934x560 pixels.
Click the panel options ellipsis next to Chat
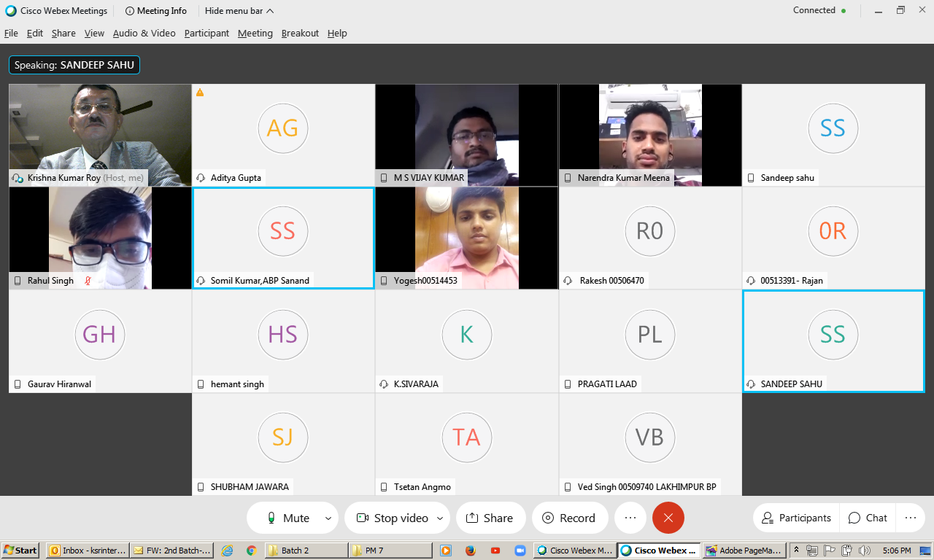pyautogui.click(x=910, y=518)
